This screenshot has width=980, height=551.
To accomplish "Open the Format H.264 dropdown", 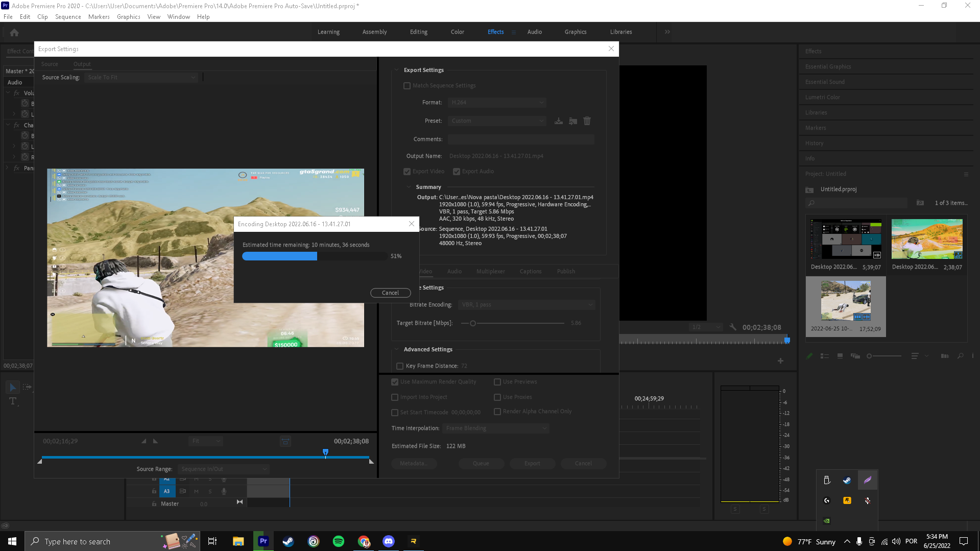I will pyautogui.click(x=497, y=103).
